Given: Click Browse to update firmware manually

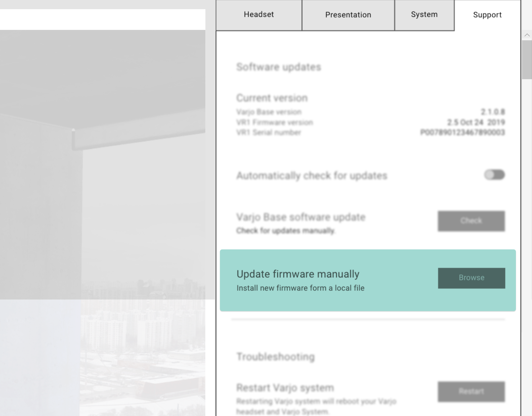Looking at the screenshot, I should pos(471,278).
